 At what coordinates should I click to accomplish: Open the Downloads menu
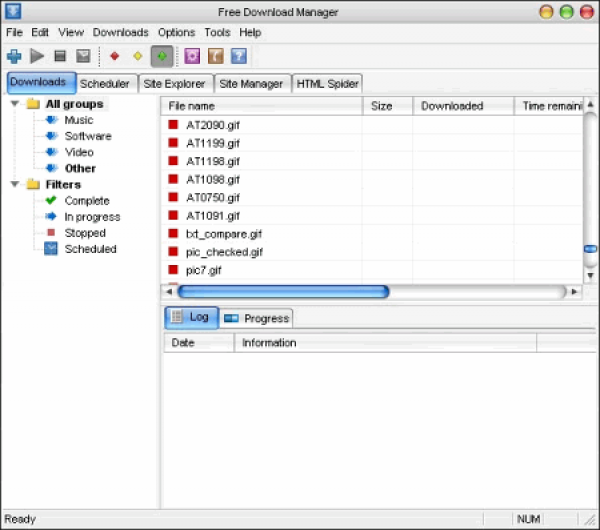pos(121,33)
